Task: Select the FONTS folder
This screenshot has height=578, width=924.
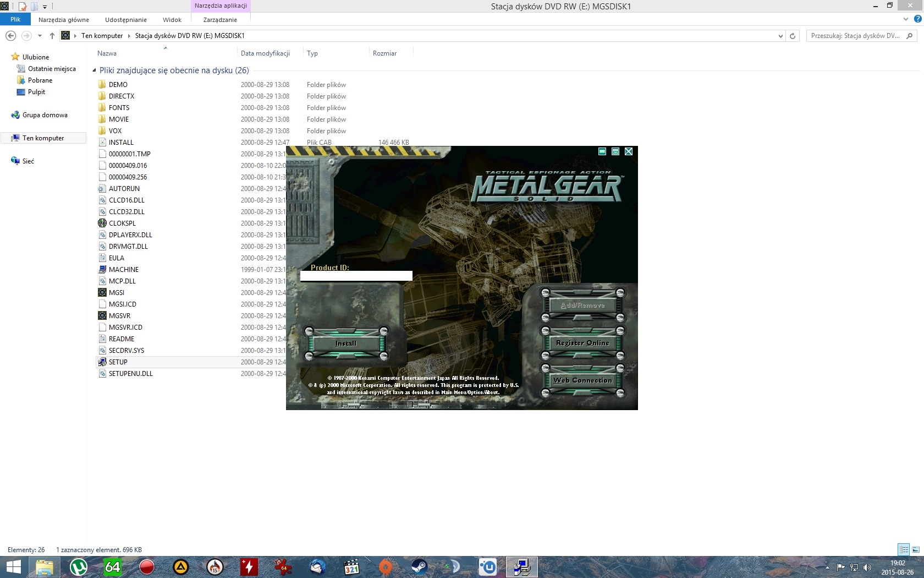Action: coord(119,108)
